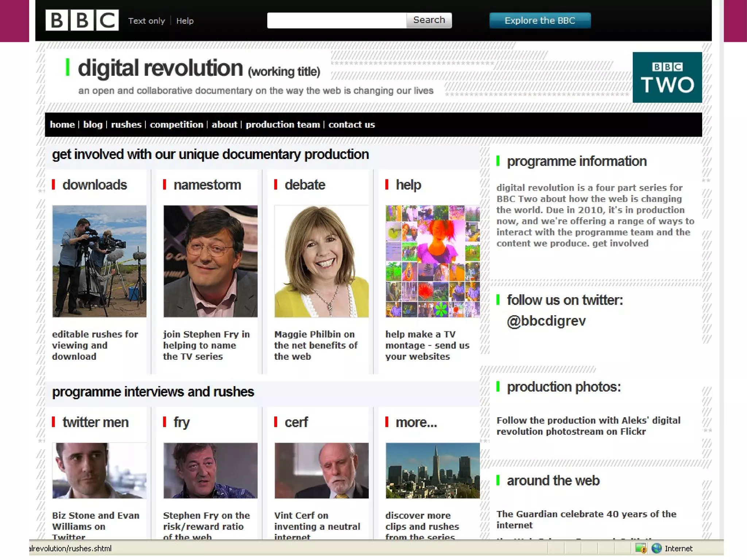Viewport: 747px width, 560px height.
Task: Open the downloads camera crew thumbnail
Action: tap(99, 261)
